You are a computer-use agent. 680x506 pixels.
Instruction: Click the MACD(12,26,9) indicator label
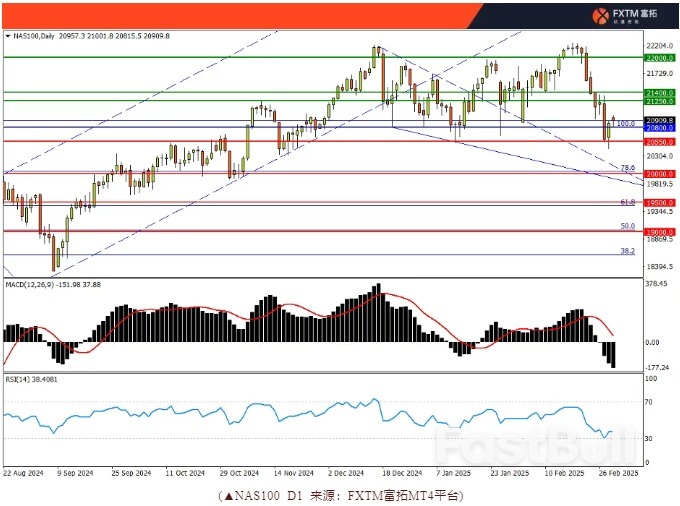click(32, 285)
